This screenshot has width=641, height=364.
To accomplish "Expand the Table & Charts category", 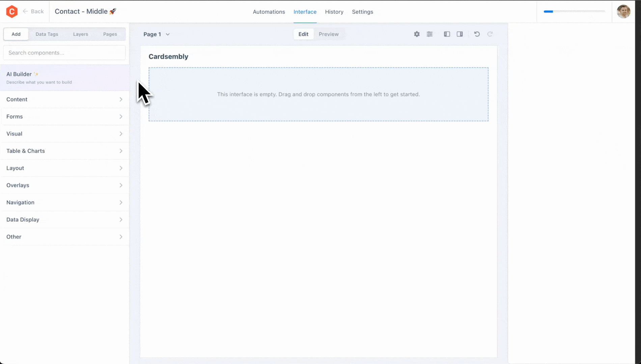I will (64, 151).
